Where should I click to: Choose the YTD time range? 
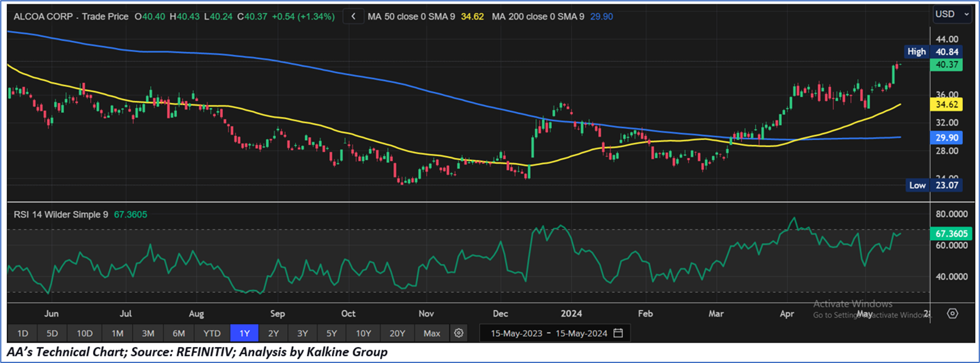pos(211,333)
